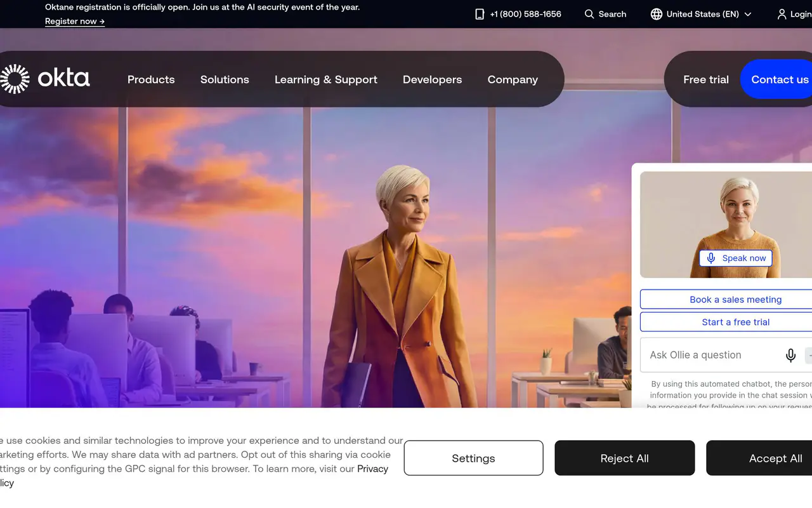Open the Learning & Support menu
This screenshot has width=812, height=508.
(326, 79)
